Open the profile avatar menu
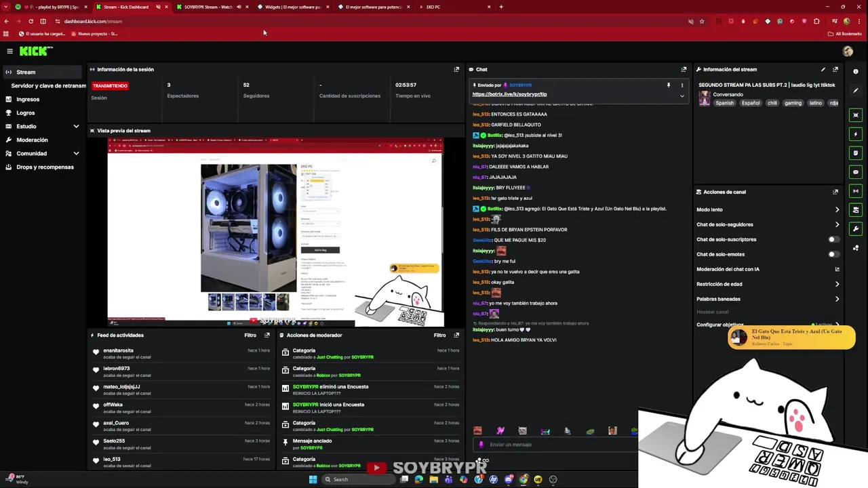The width and height of the screenshot is (868, 488). (848, 51)
